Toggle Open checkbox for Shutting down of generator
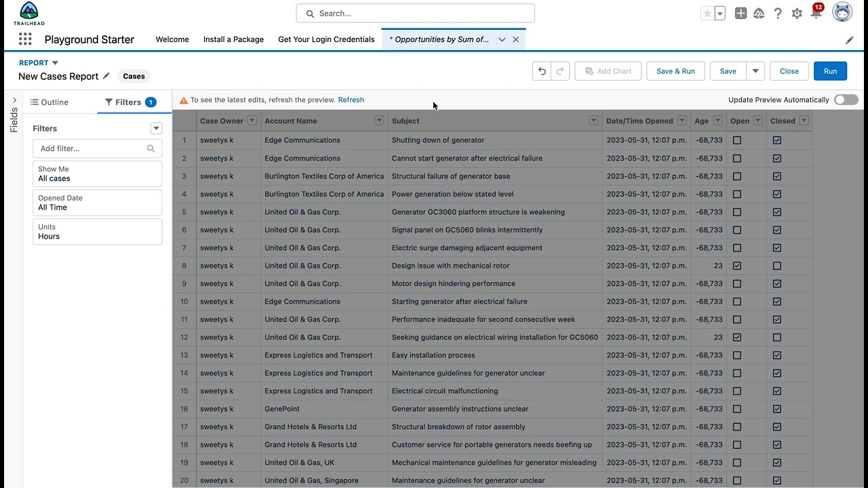The height and width of the screenshot is (488, 868). 737,140
